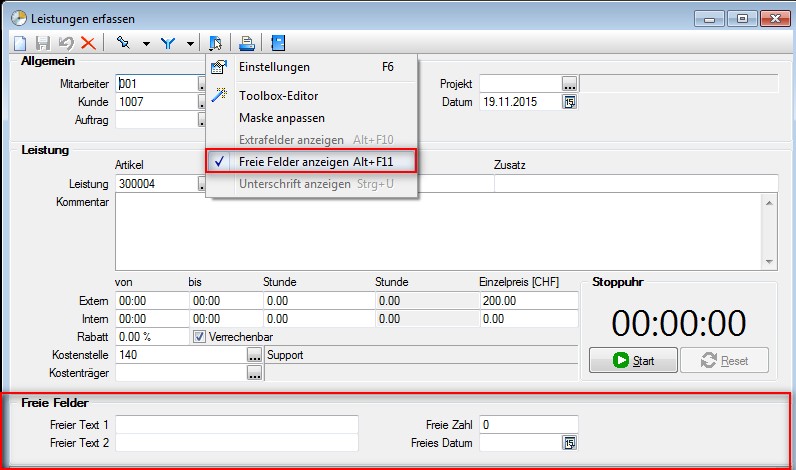
Task: Open the calendar picker for Freies Datum
Action: pyautogui.click(x=569, y=442)
